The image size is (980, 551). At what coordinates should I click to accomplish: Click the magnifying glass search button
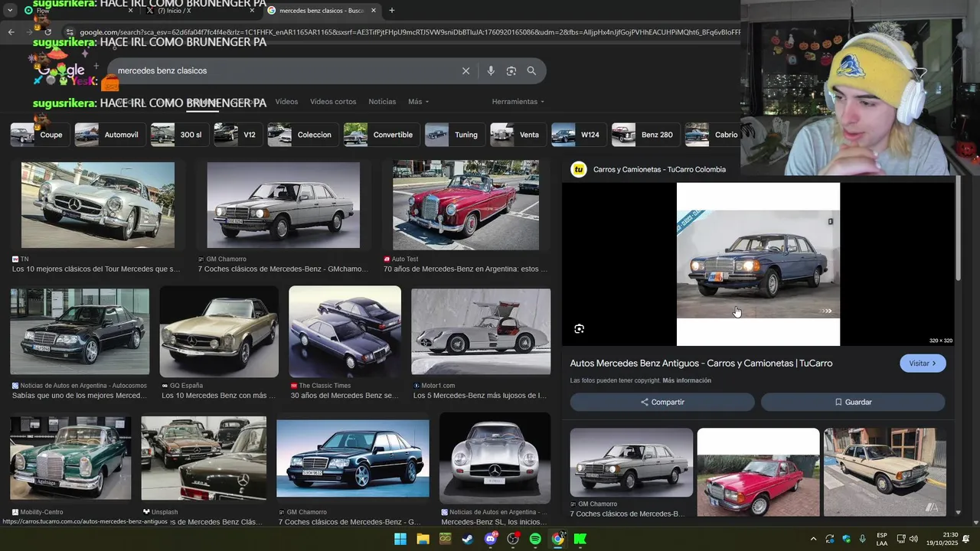(531, 71)
